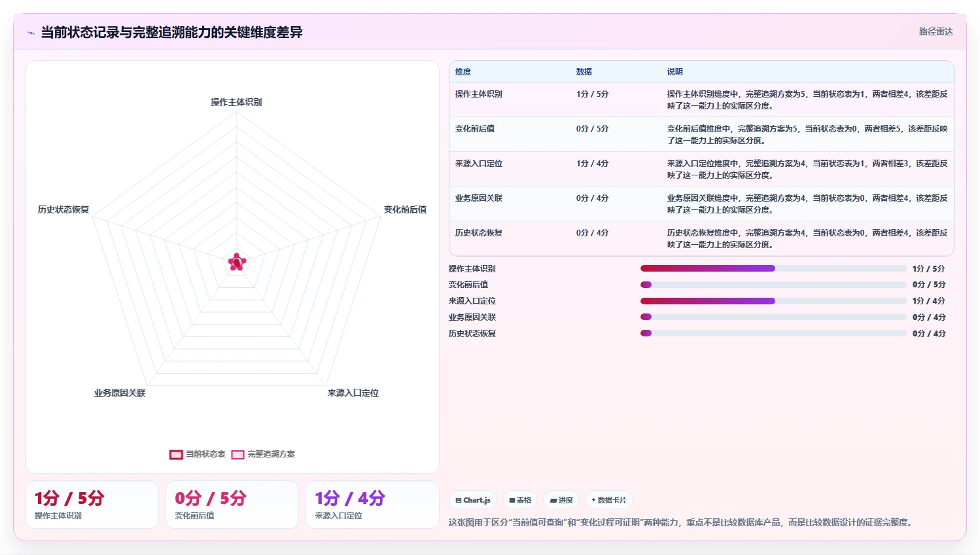
Task: Click the description text in the 变化前后值 row
Action: (807, 135)
